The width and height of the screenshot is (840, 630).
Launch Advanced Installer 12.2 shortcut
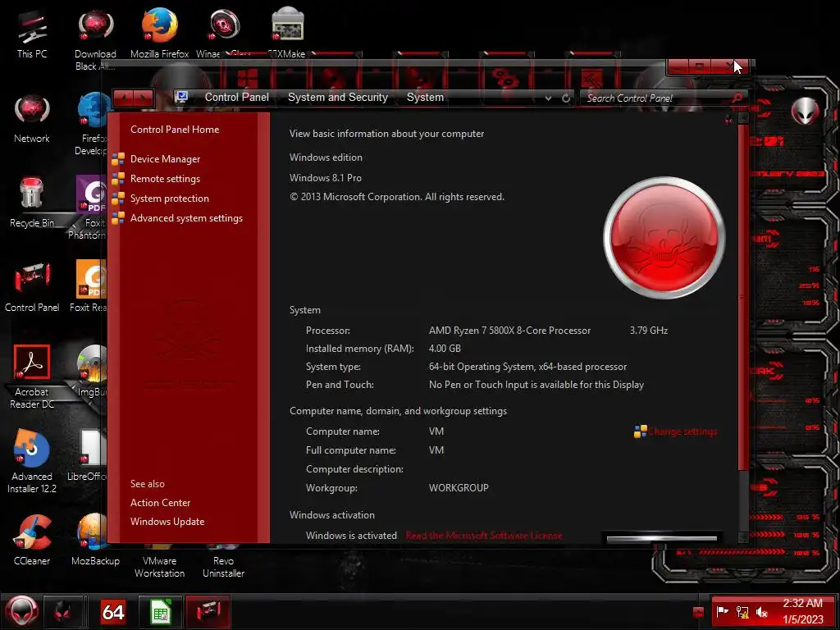[32, 461]
